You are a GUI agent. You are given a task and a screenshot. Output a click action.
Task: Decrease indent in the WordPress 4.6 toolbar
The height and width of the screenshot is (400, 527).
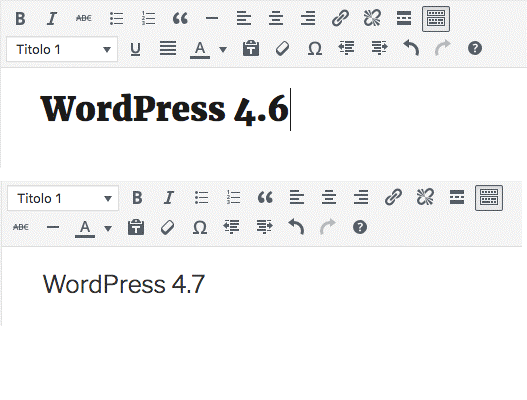[x=346, y=48]
